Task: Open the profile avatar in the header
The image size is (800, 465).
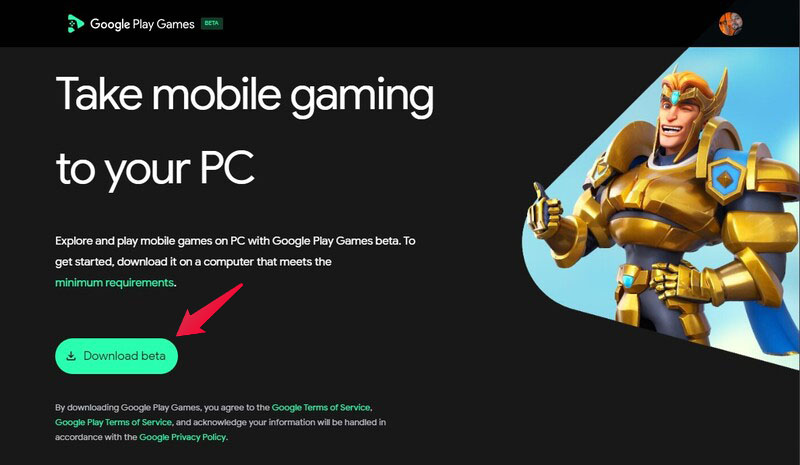Action: [x=730, y=23]
